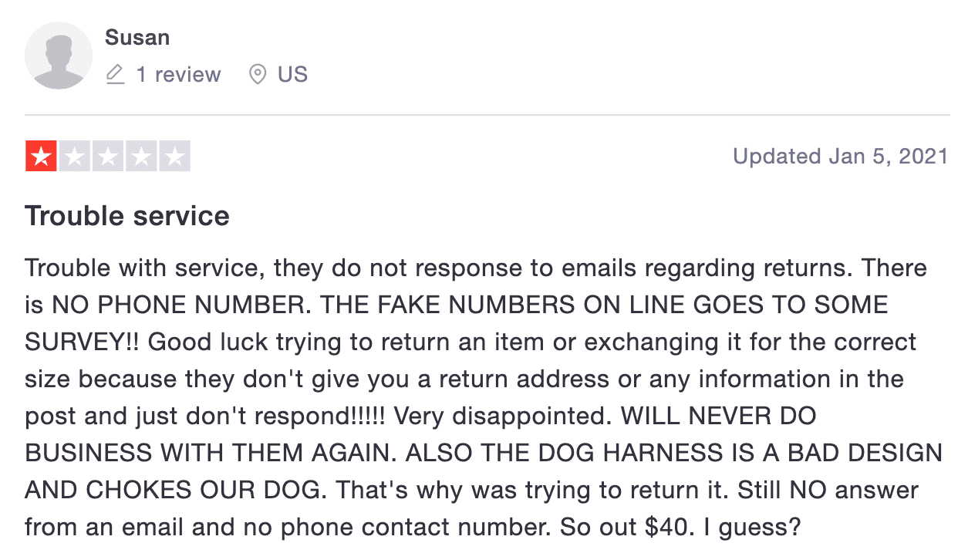Click the red first rating star
The image size is (958, 560).
click(41, 157)
